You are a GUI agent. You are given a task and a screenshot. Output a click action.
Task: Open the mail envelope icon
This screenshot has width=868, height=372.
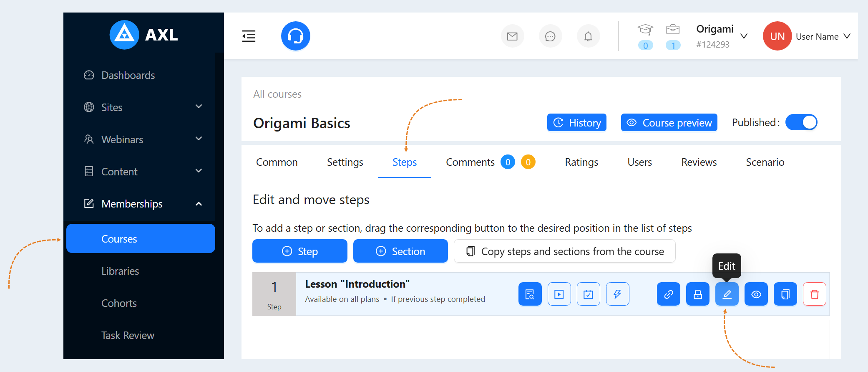(512, 36)
